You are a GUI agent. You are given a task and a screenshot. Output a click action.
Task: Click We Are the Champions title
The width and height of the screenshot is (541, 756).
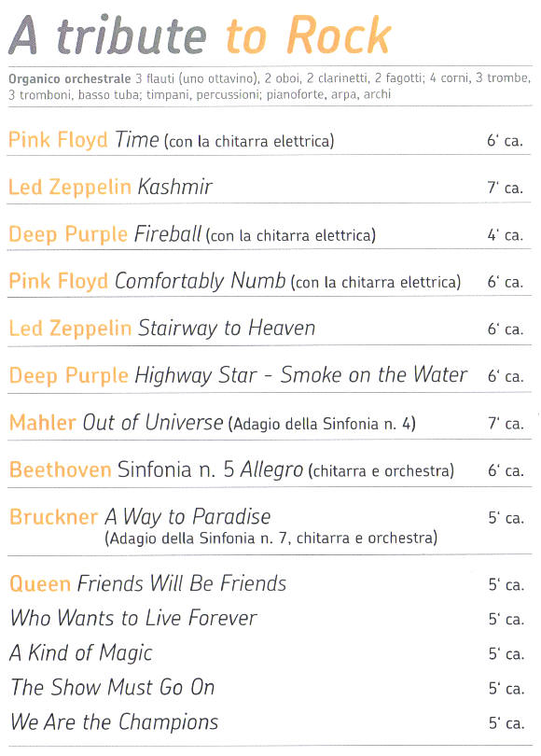(x=114, y=721)
